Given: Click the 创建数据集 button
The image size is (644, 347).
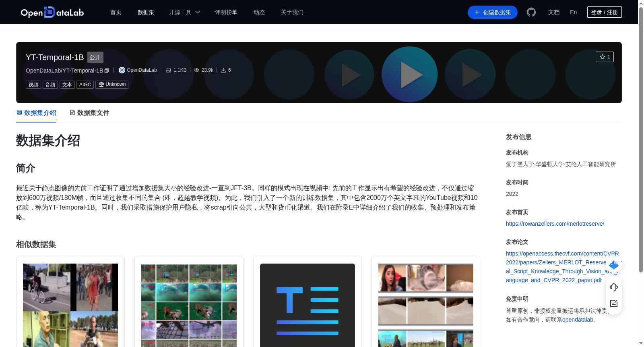Looking at the screenshot, I should (x=493, y=12).
